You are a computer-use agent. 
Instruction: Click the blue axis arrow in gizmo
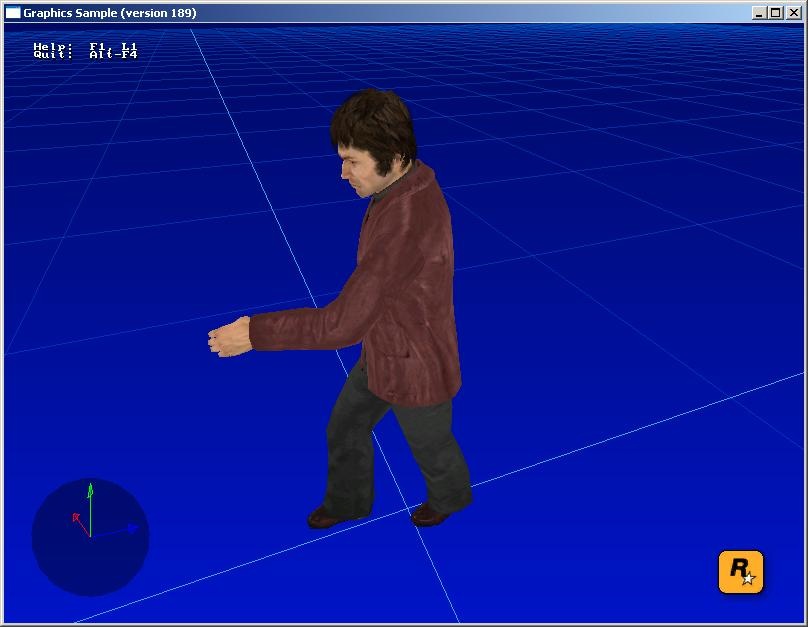(x=115, y=532)
